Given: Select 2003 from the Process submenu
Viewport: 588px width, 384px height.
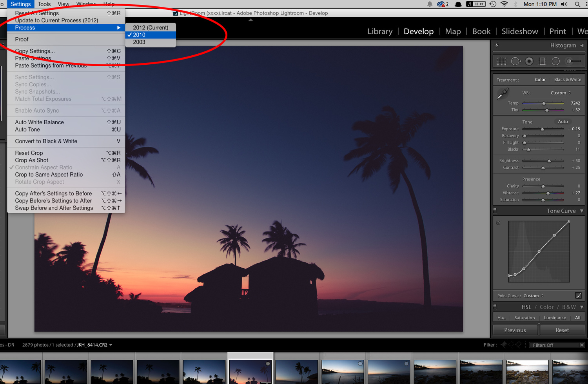Looking at the screenshot, I should pos(139,42).
